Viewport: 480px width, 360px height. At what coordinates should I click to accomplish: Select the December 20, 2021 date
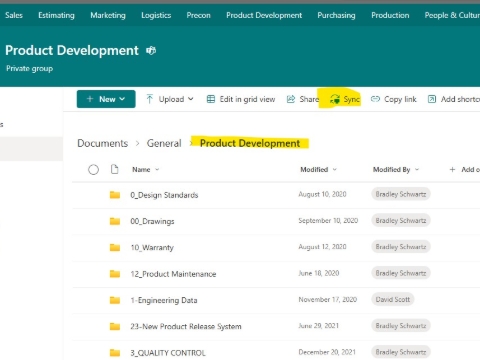click(x=327, y=352)
